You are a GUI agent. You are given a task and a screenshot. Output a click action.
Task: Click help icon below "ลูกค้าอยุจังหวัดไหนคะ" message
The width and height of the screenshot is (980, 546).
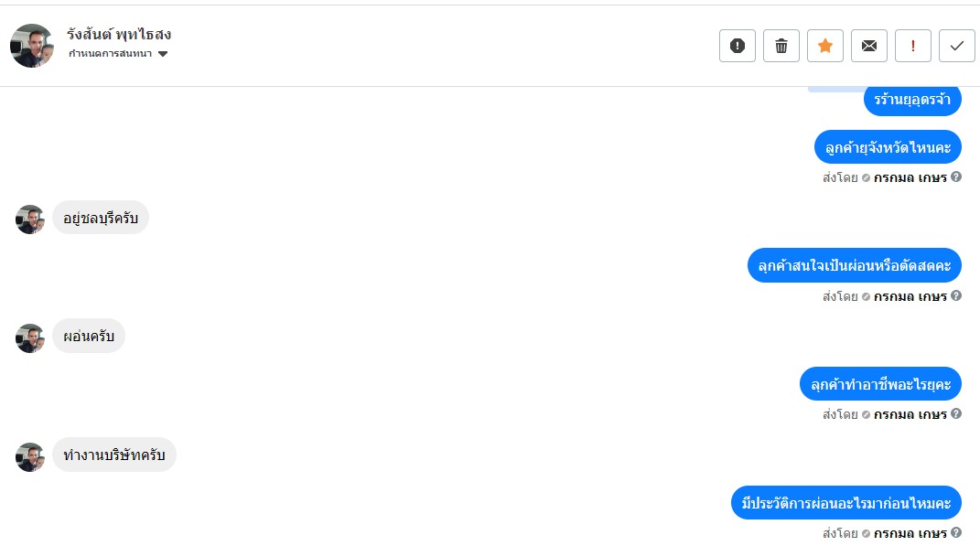pos(956,177)
